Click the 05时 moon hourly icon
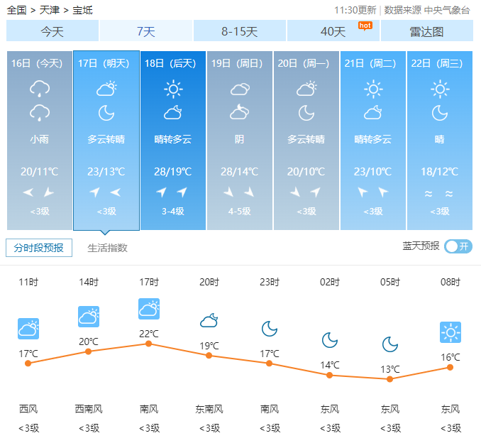The height and width of the screenshot is (448, 481). pos(390,344)
